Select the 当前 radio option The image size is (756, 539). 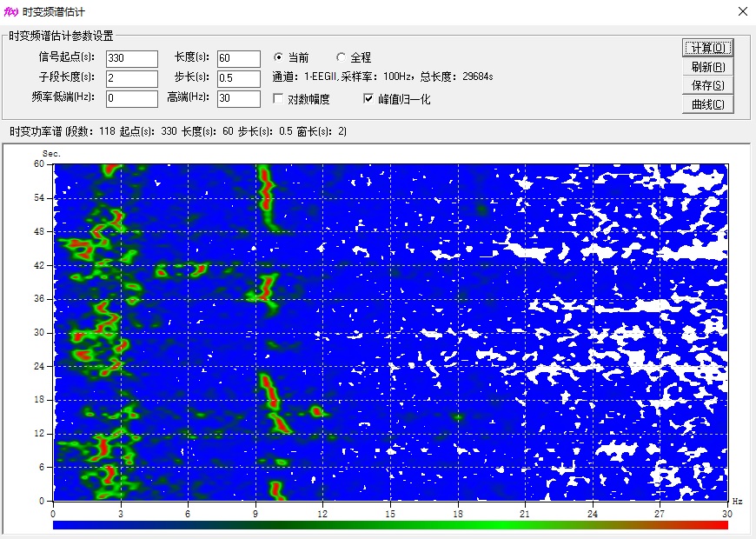(x=291, y=57)
